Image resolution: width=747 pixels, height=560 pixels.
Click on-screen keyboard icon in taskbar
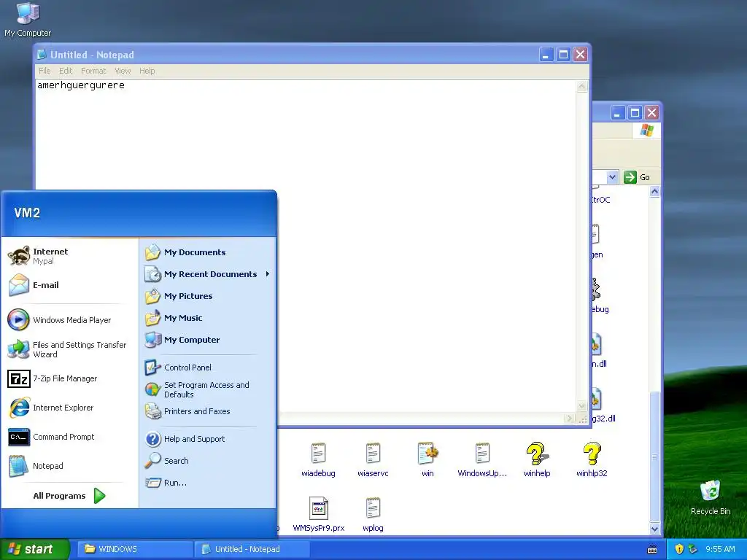tap(652, 550)
